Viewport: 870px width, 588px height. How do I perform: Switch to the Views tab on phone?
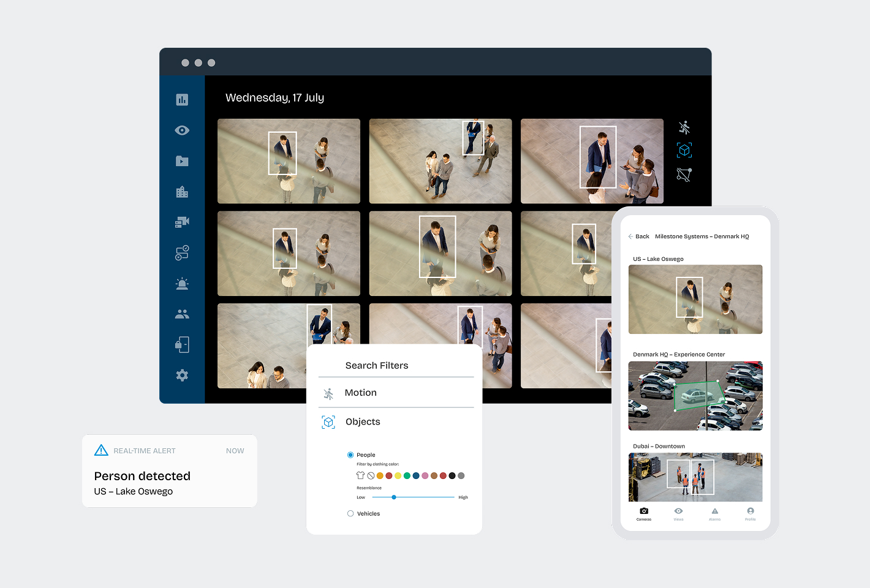(678, 514)
